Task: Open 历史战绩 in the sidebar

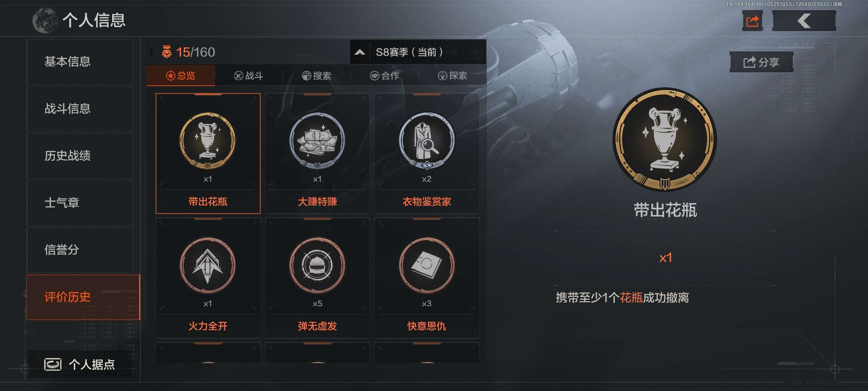Action: pos(80,156)
